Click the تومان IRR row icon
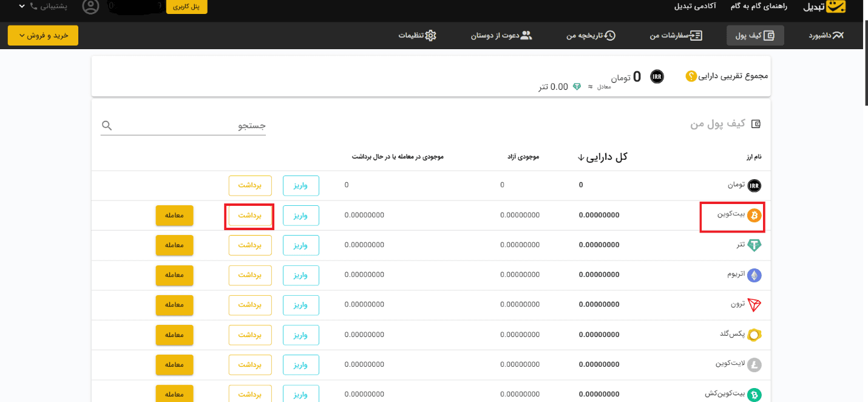Image resolution: width=868 pixels, height=402 pixels. point(754,185)
